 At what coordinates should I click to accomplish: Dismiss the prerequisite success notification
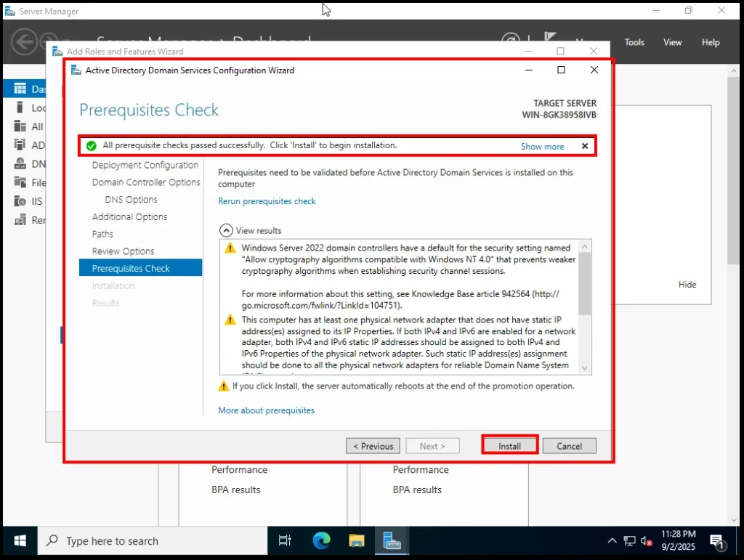(x=585, y=146)
